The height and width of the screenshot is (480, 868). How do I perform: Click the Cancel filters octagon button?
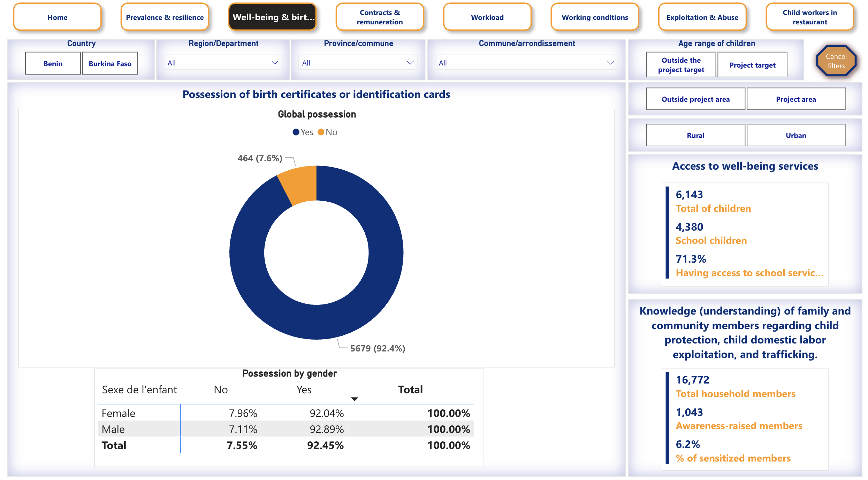[836, 61]
